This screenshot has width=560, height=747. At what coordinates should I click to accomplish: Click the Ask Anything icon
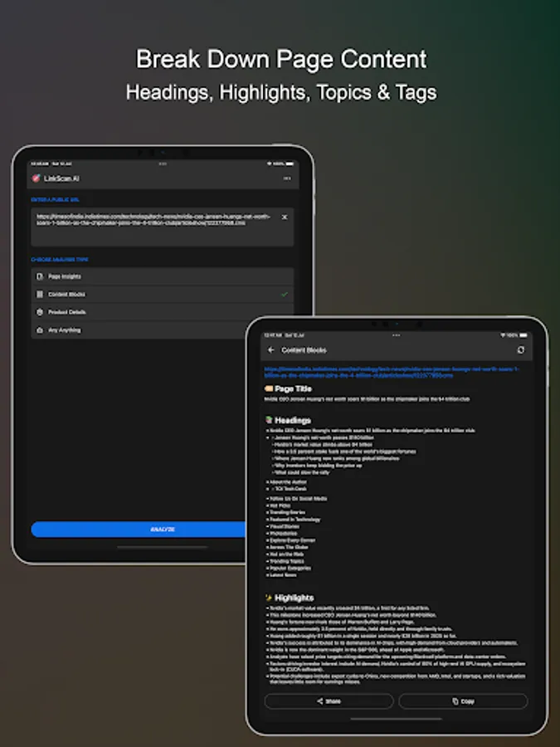point(40,330)
